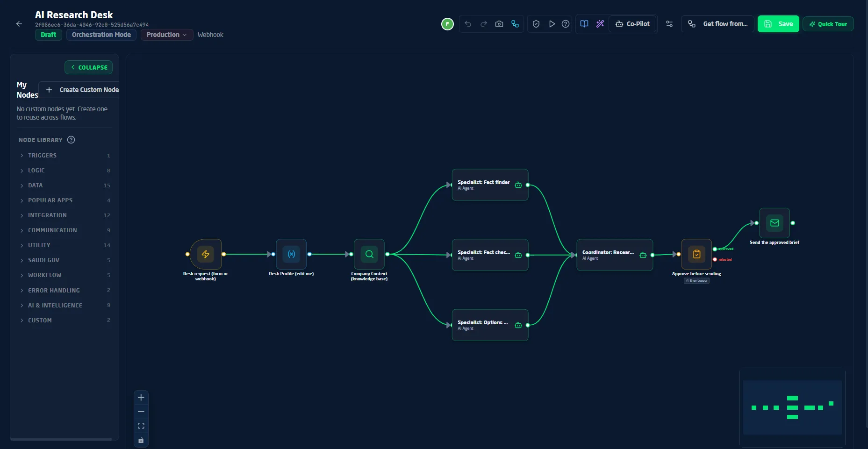The height and width of the screenshot is (449, 868).
Task: Click the minimap overview
Action: click(x=792, y=407)
